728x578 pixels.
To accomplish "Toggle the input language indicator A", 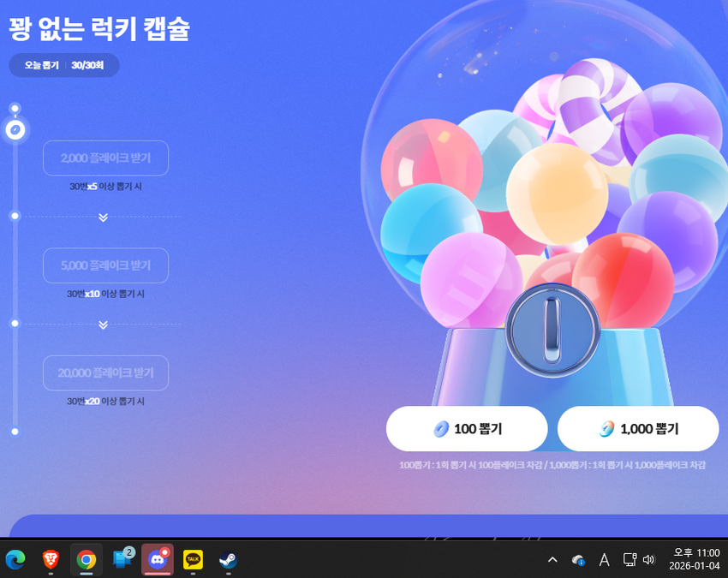I will pyautogui.click(x=604, y=559).
